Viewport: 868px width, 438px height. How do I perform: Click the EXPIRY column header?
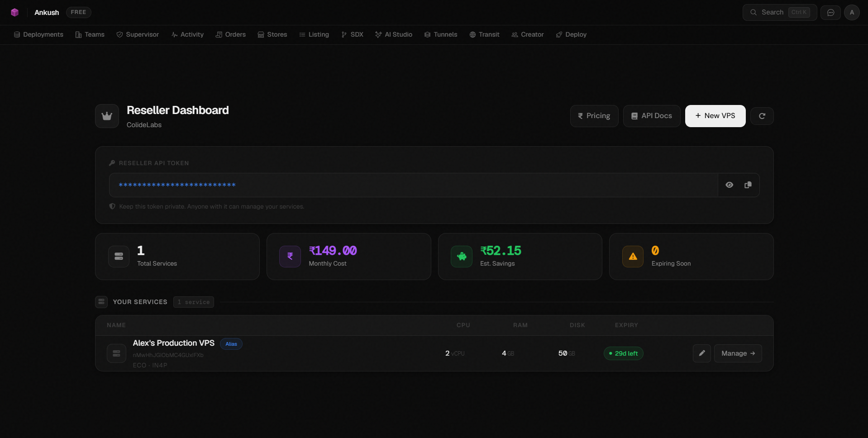[626, 325]
